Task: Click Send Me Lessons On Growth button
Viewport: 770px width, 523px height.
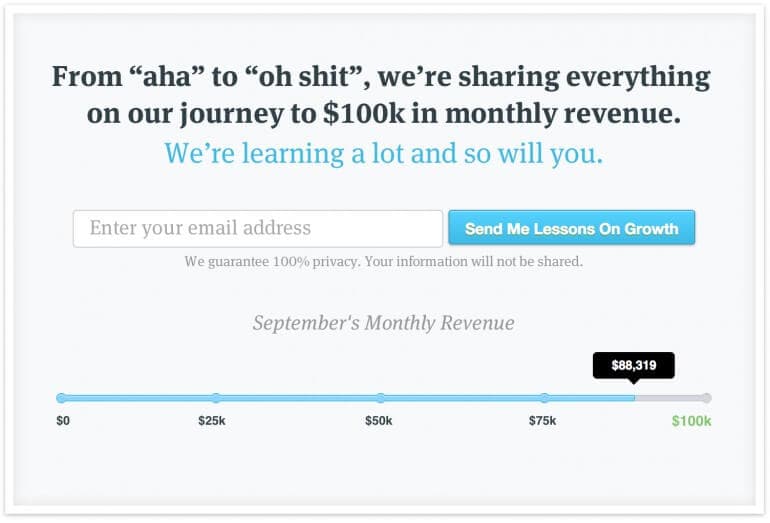Action: [x=572, y=228]
